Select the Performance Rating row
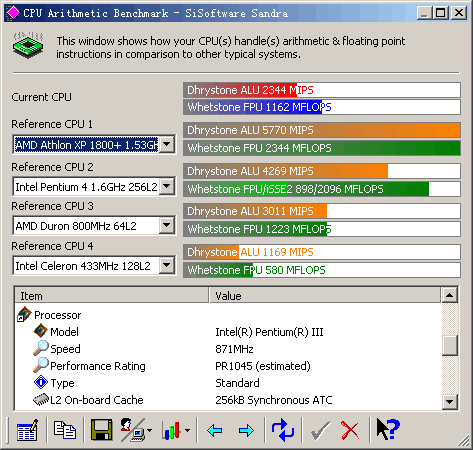473x450 pixels. pos(228,366)
